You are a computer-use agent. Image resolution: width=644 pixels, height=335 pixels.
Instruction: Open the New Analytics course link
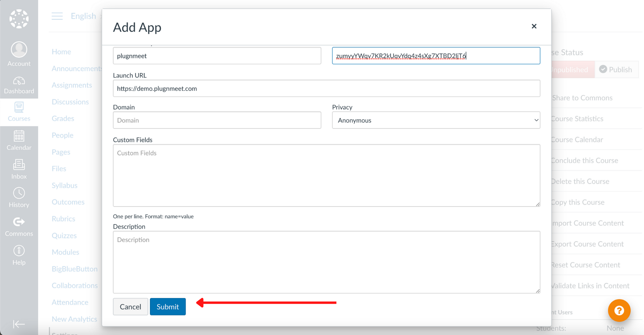point(74,319)
